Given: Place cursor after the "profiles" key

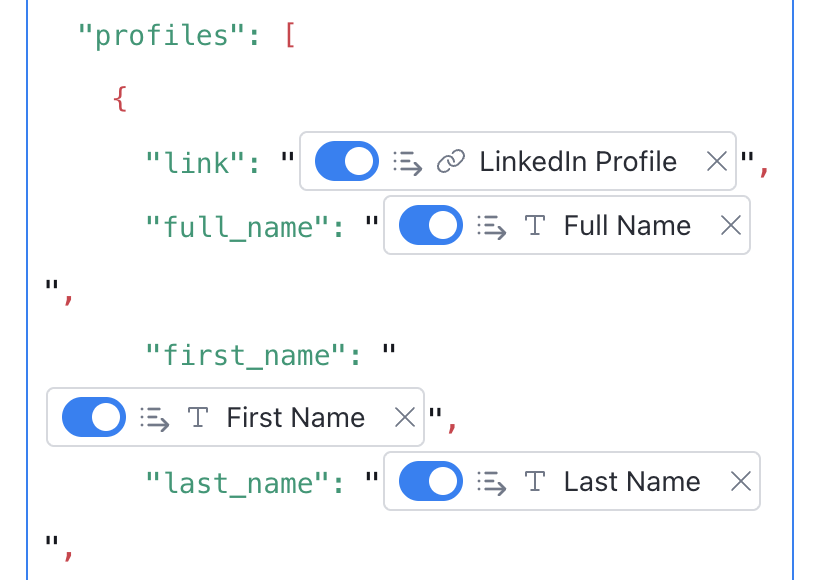Looking at the screenshot, I should coord(247,36).
